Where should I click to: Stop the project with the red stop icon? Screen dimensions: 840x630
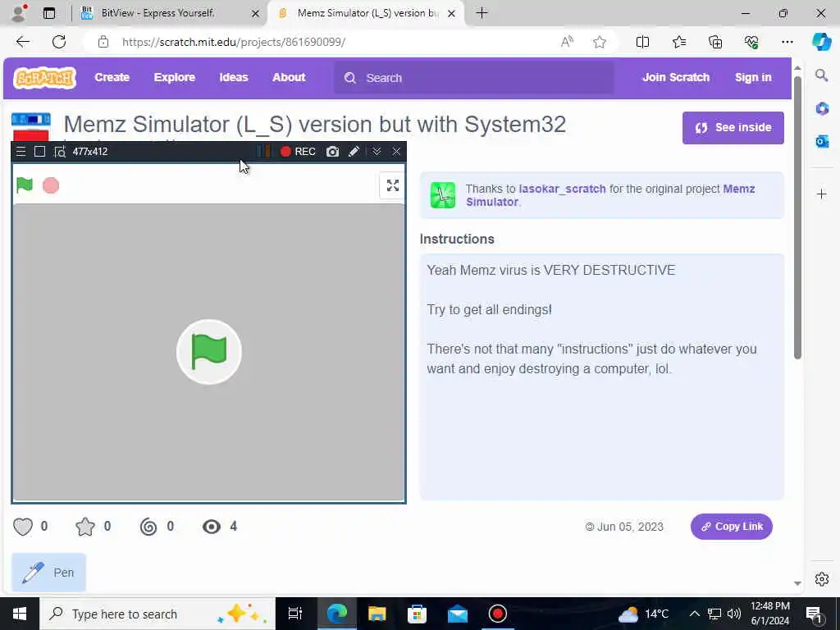(51, 185)
